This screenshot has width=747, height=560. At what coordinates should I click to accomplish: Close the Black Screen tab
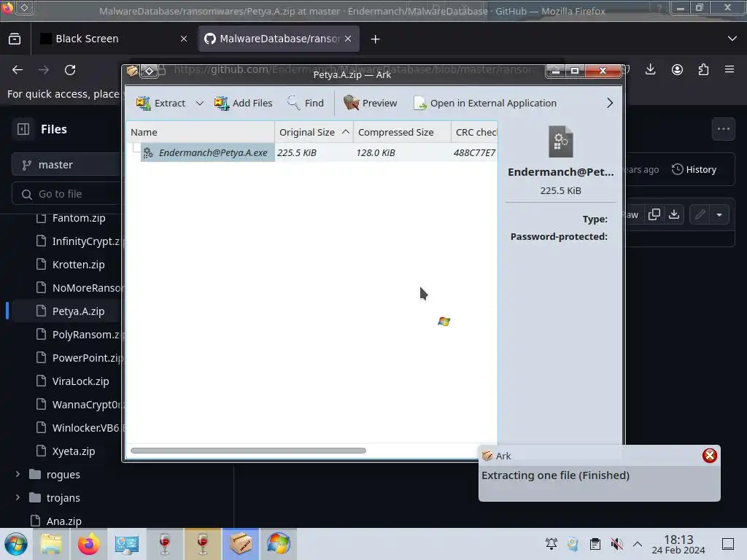click(184, 39)
